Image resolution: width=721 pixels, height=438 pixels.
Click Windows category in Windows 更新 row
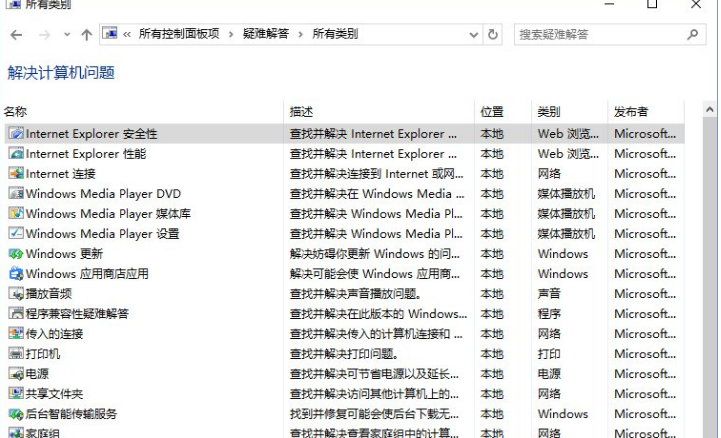pos(563,254)
